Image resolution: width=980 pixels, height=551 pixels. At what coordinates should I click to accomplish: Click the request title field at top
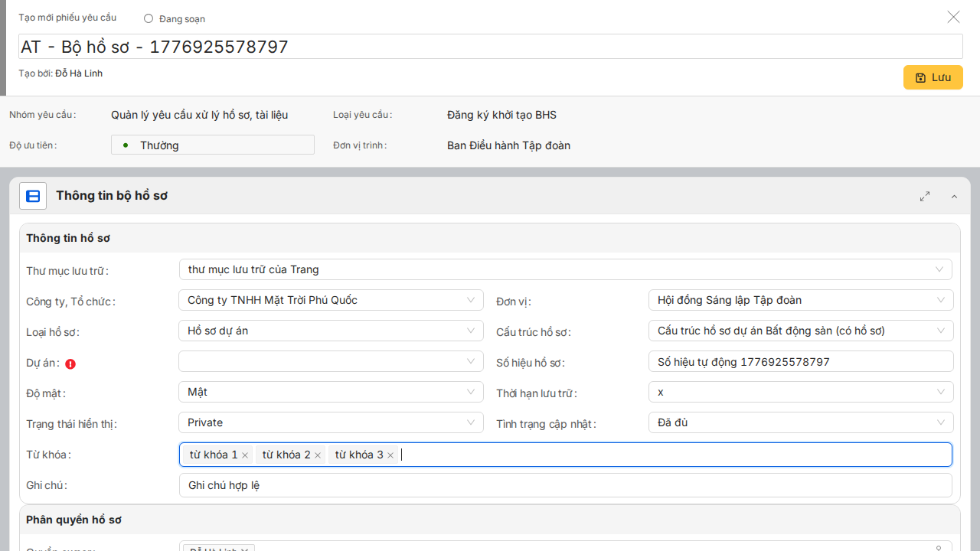(490, 47)
